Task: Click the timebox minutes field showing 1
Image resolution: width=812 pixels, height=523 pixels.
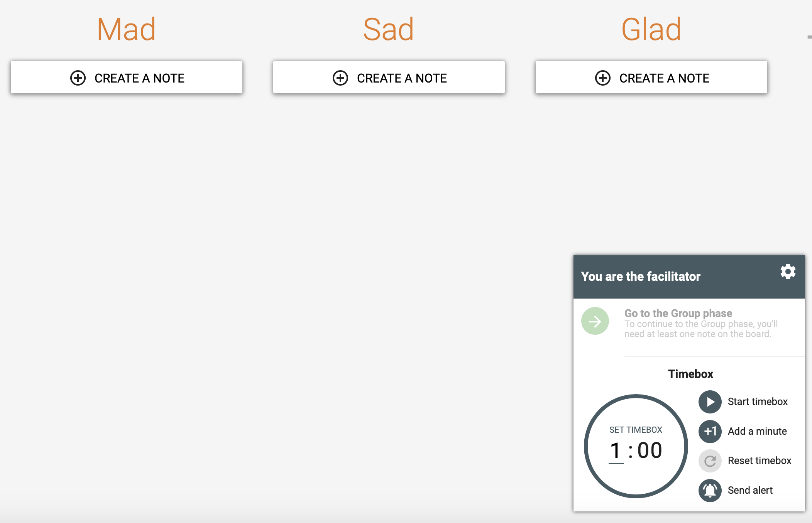Action: [616, 450]
